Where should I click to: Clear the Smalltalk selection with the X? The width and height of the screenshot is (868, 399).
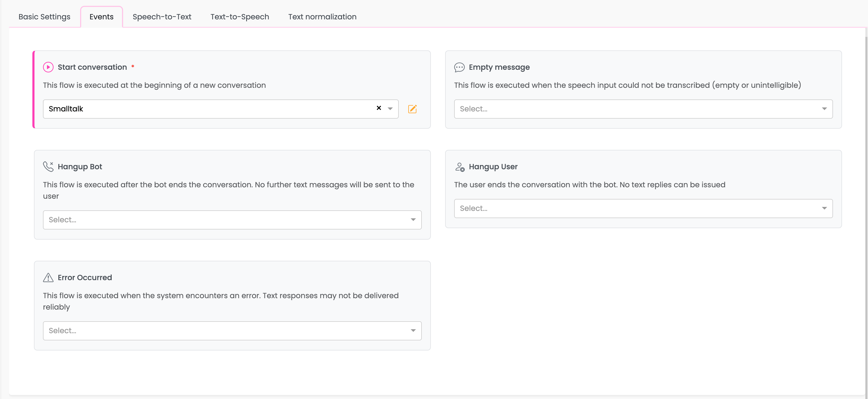click(379, 108)
